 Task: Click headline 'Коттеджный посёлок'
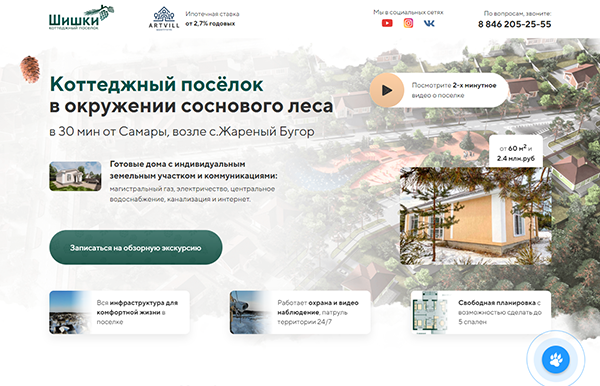157,84
